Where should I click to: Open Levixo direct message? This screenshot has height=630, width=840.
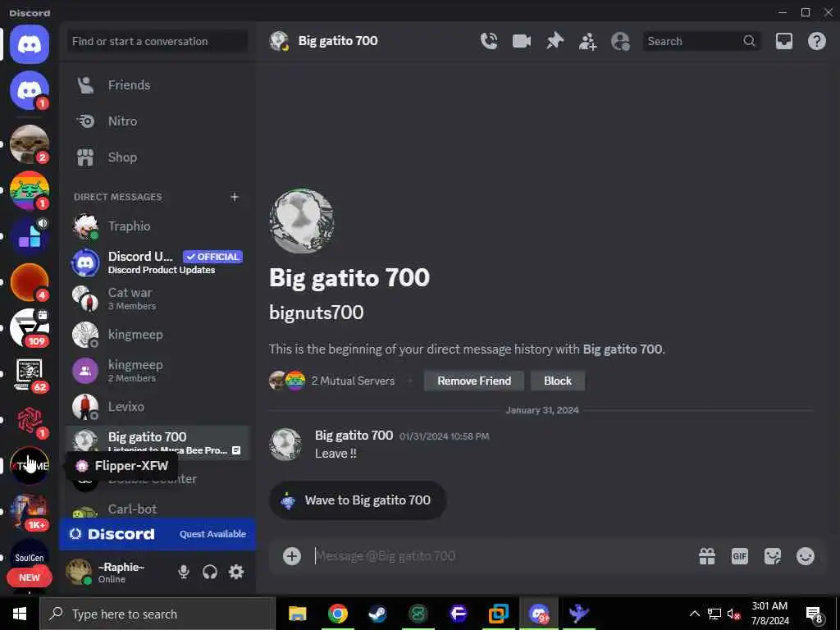(x=157, y=407)
